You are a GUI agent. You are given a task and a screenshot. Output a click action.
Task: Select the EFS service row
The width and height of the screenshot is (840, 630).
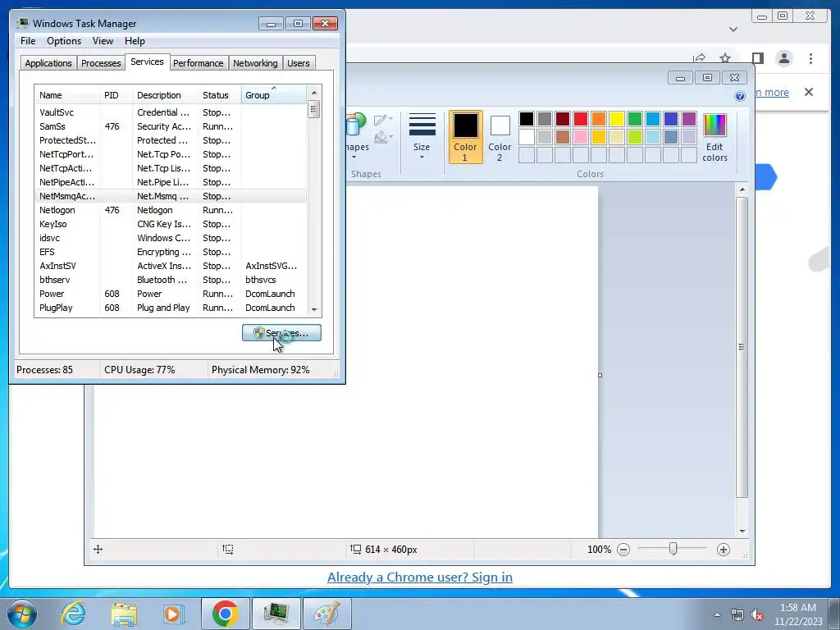tap(171, 252)
